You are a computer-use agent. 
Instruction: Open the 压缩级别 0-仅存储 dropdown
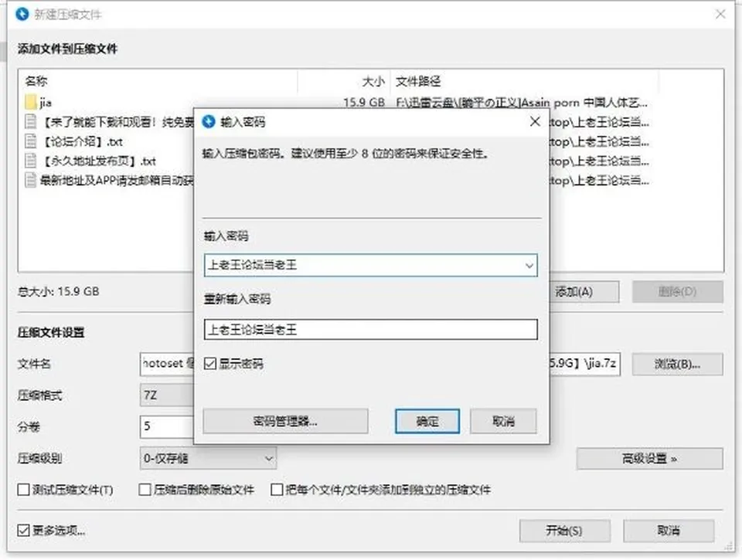pyautogui.click(x=208, y=458)
